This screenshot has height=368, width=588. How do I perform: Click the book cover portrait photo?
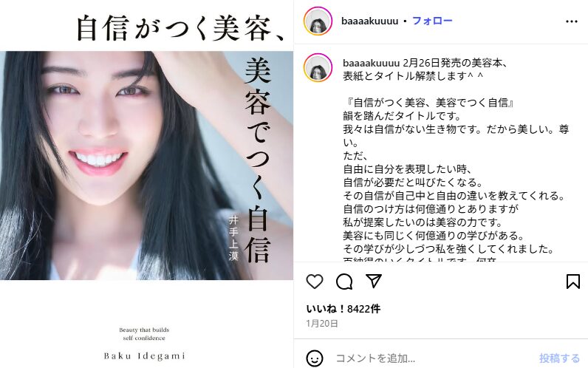point(146,166)
